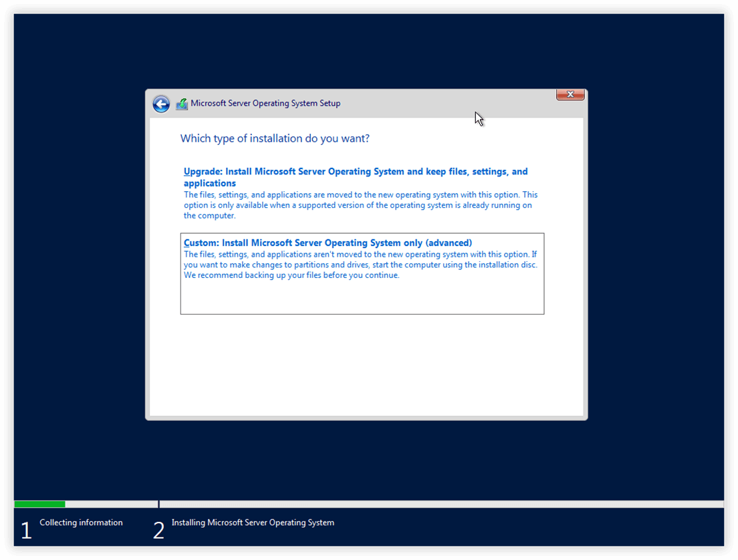The height and width of the screenshot is (560, 738).
Task: Click the 'Microsoft Server Operating System Setup' title
Action: pos(265,103)
